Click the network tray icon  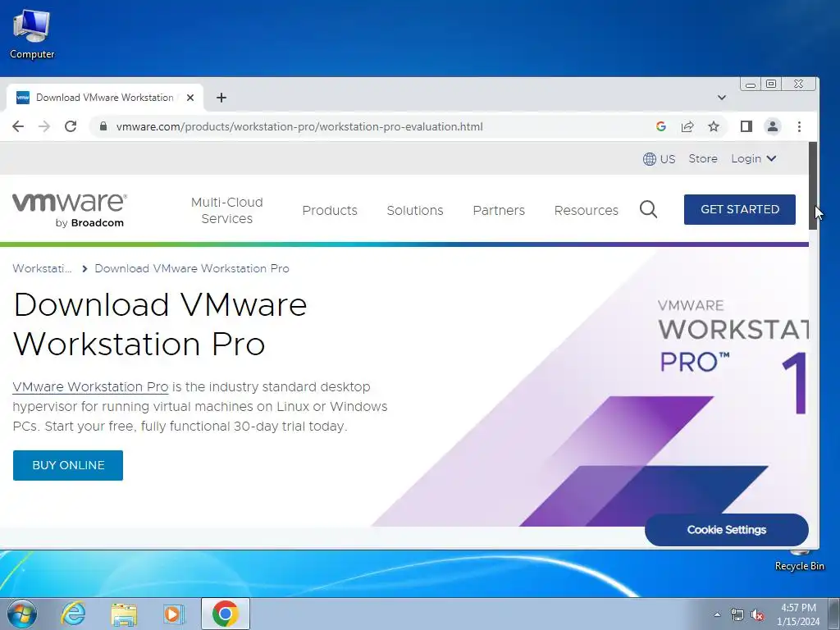pos(737,614)
